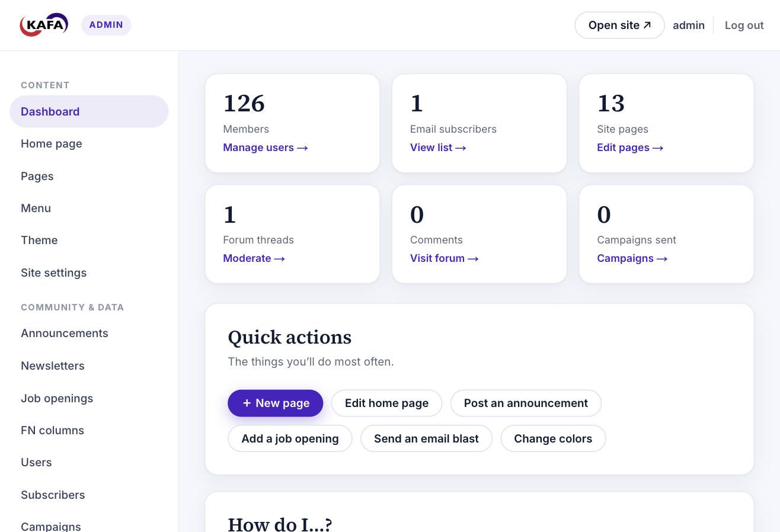Click Edit home page quick action
780x532 pixels.
pos(386,403)
